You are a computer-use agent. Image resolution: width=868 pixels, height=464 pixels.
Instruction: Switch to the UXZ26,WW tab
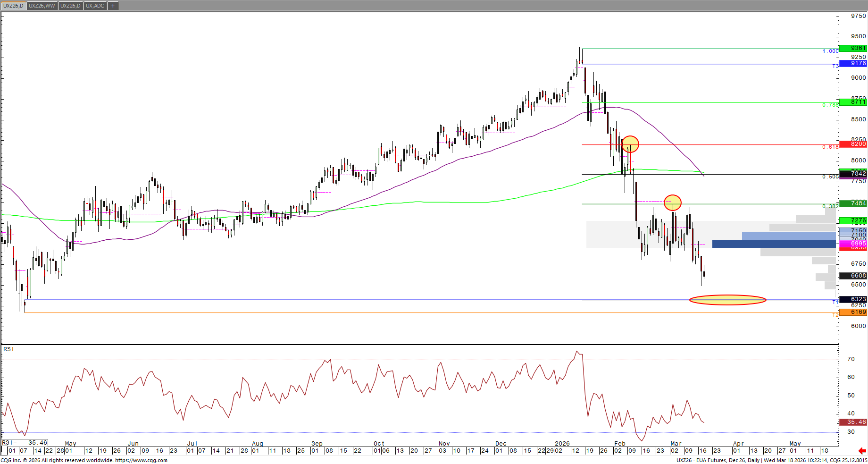pos(42,6)
